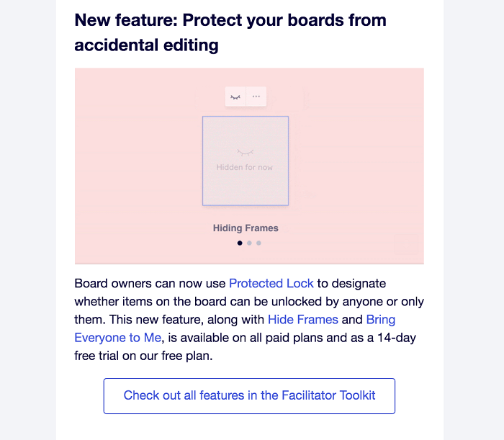Open the Protected Lock link
Screen dimensions: 504x440
click(x=271, y=284)
